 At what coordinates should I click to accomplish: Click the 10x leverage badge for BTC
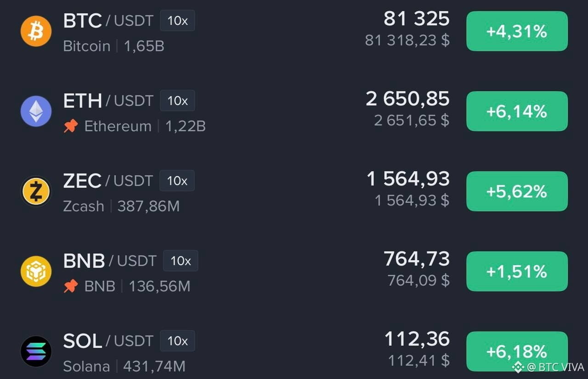point(177,21)
